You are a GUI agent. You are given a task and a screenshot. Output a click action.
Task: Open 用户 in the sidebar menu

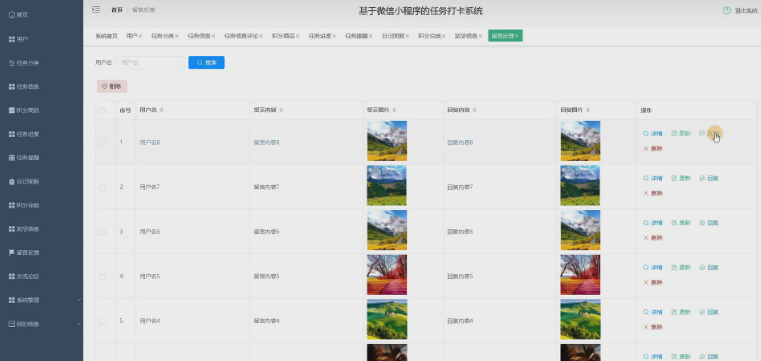(x=18, y=39)
